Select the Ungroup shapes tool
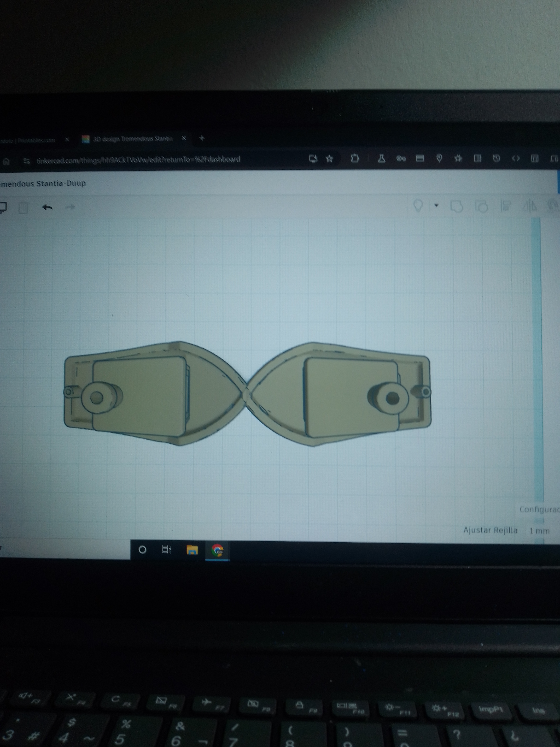Screen dimensions: 560x747 tap(481, 206)
